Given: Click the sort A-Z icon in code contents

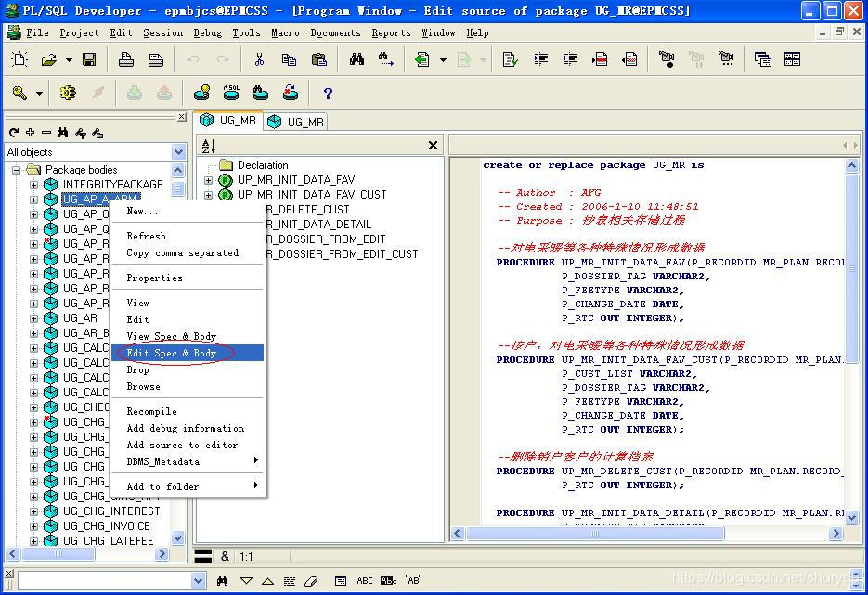Looking at the screenshot, I should (209, 146).
